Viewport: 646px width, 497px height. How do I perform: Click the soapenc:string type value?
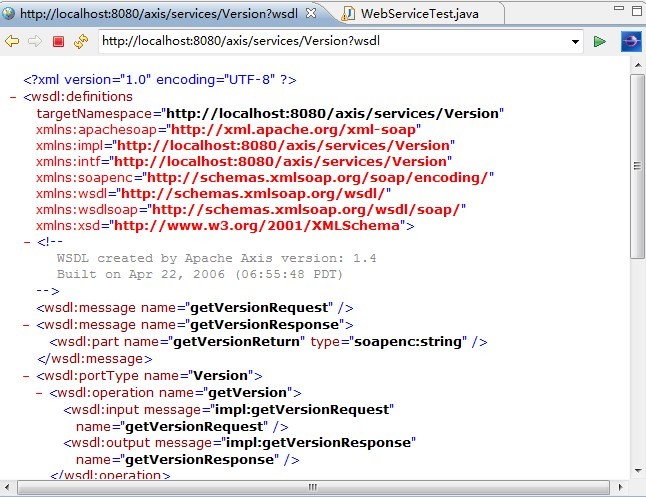click(408, 342)
